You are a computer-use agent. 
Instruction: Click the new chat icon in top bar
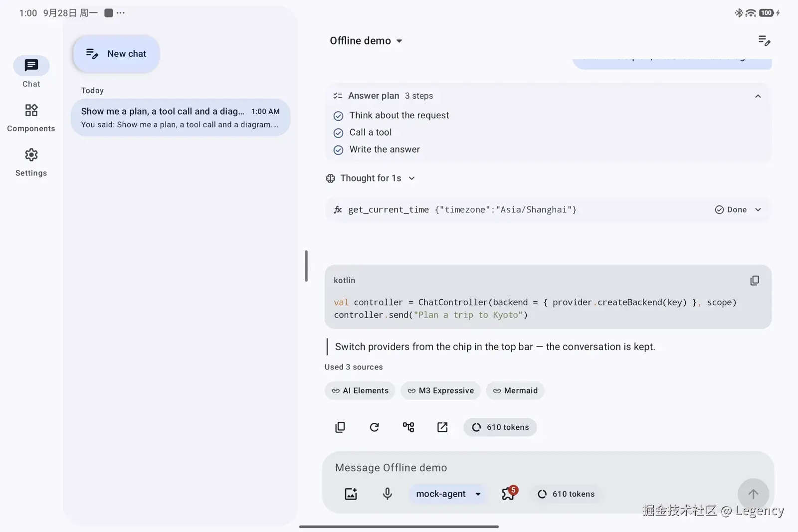click(x=764, y=40)
